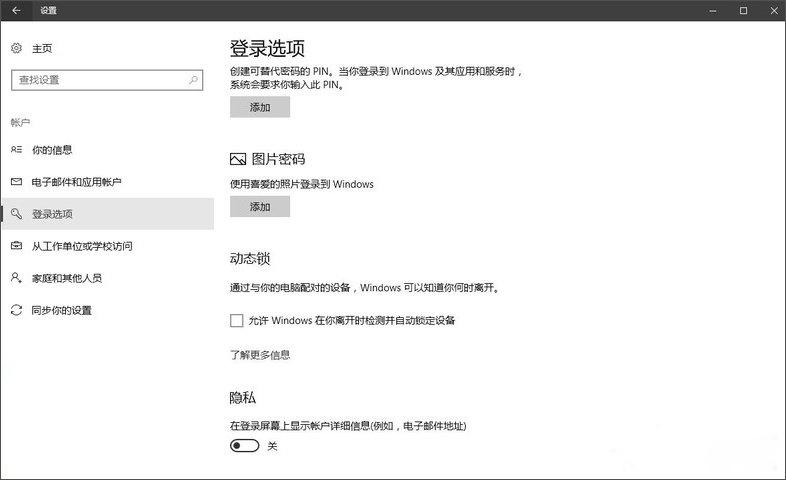Select 登录选项 in the sidebar
This screenshot has height=480, width=786.
(52, 214)
